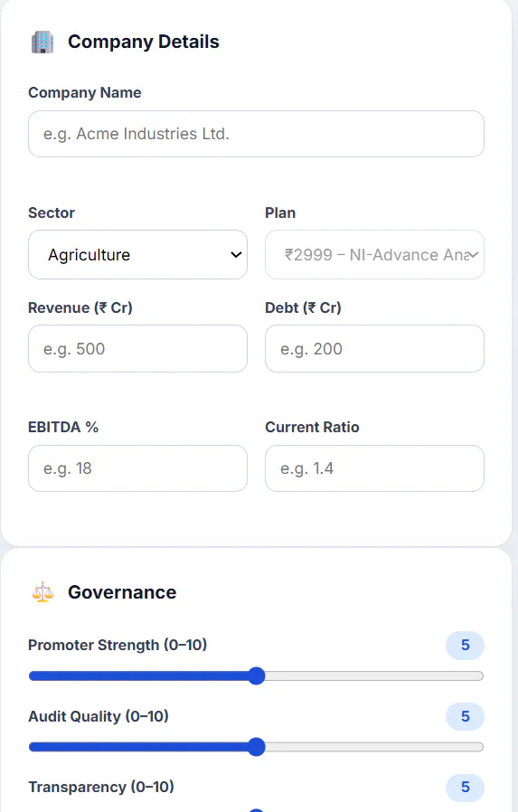Click the building icon beside Company Details
The height and width of the screenshot is (812, 518).
click(x=42, y=42)
